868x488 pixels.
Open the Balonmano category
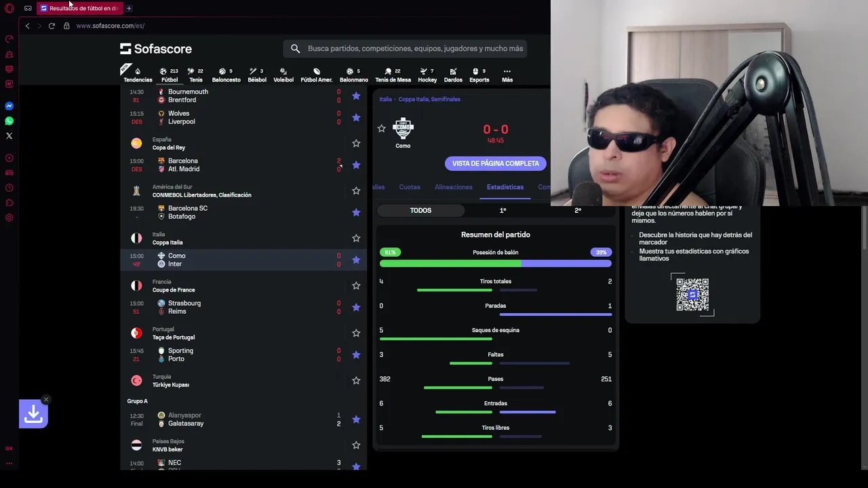click(x=354, y=75)
